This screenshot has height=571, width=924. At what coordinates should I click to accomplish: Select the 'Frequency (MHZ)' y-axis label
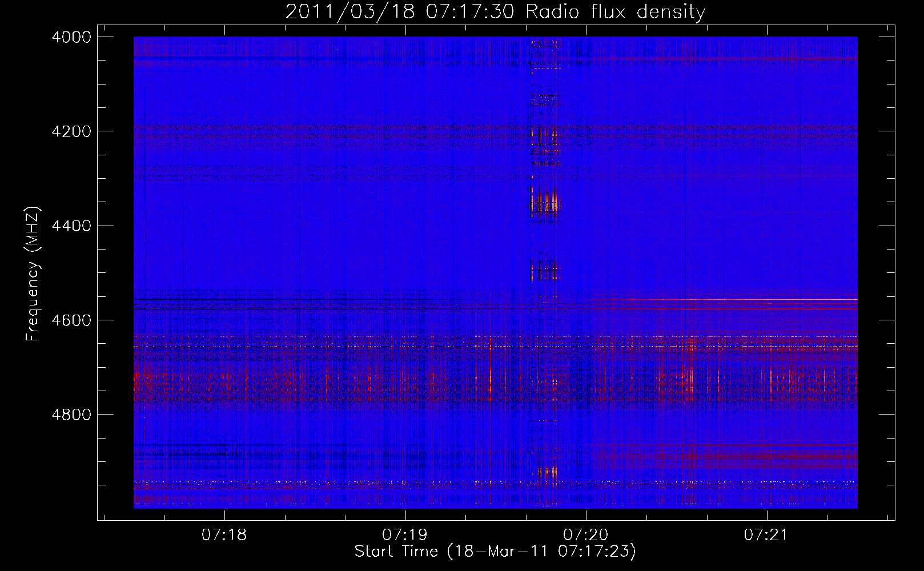pos(33,274)
